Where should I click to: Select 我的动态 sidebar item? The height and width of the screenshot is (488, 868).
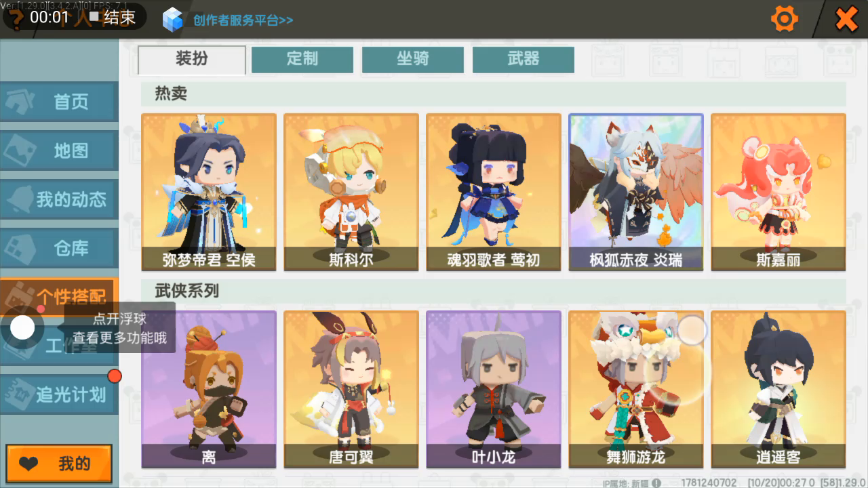(59, 200)
